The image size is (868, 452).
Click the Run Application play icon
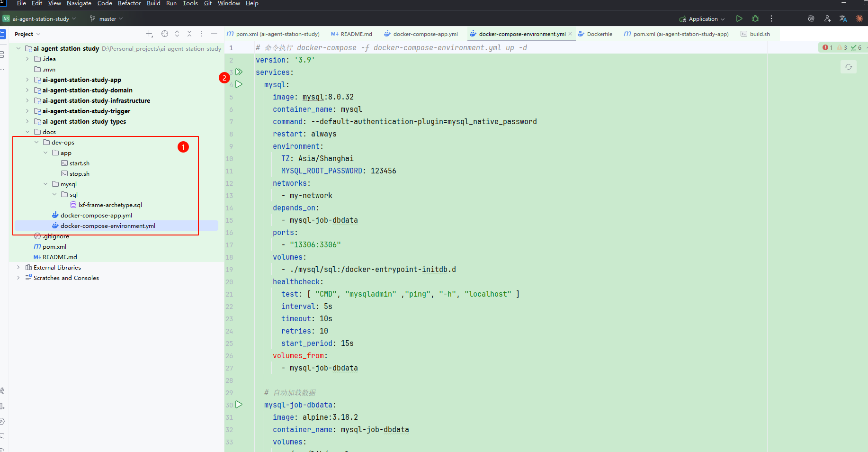739,18
